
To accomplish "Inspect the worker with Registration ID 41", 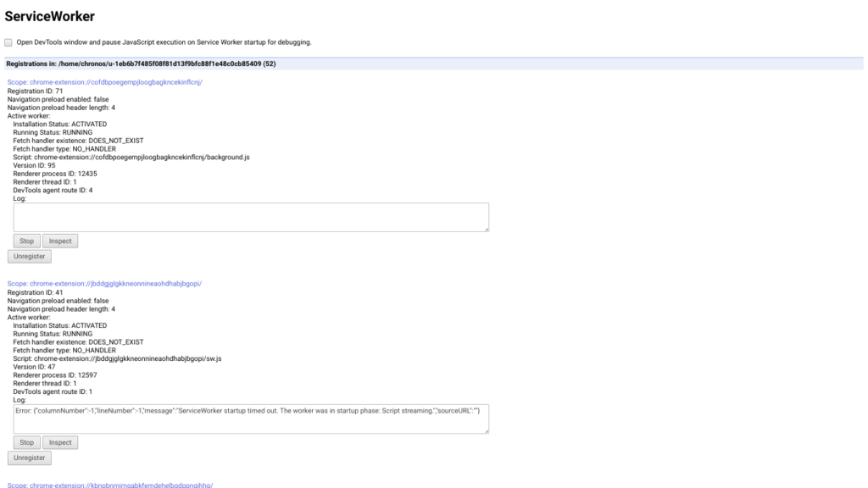I will point(60,442).
